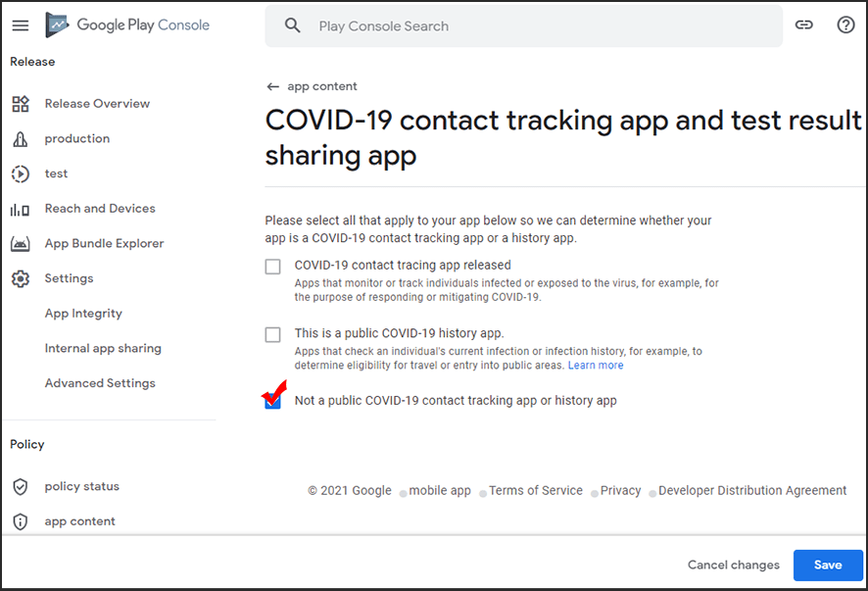Click Cancel changes
Viewport: 868px width, 591px height.
734,565
